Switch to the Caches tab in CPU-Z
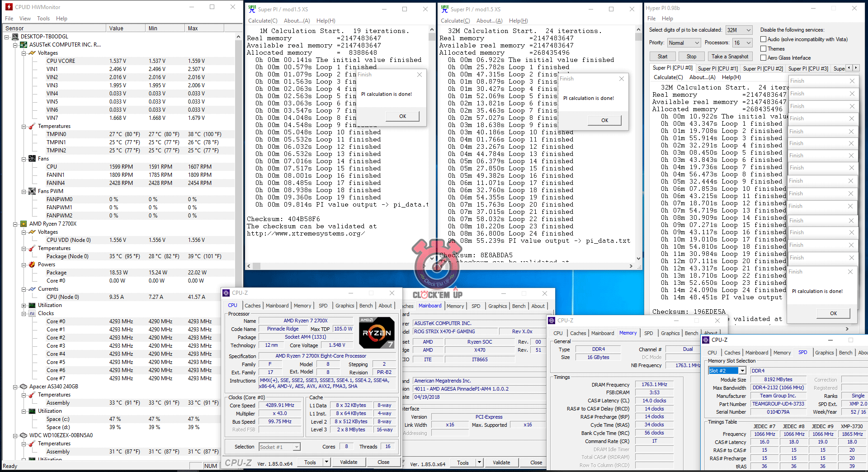 (252, 306)
